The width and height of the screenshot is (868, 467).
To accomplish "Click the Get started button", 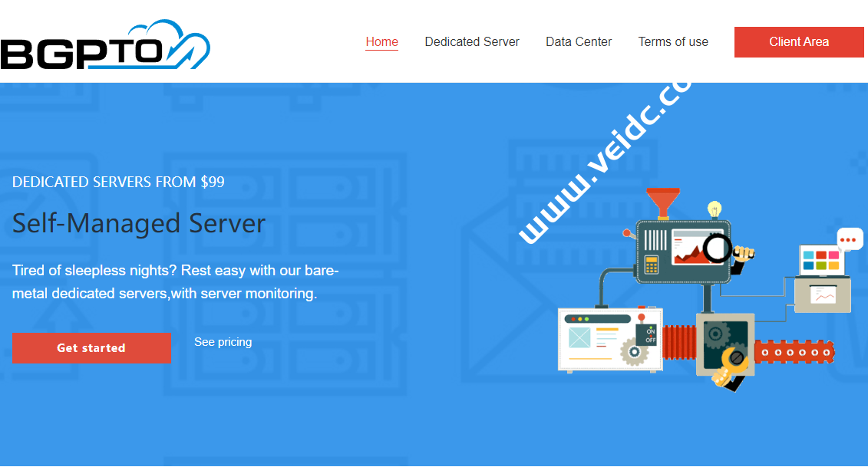I will point(91,348).
